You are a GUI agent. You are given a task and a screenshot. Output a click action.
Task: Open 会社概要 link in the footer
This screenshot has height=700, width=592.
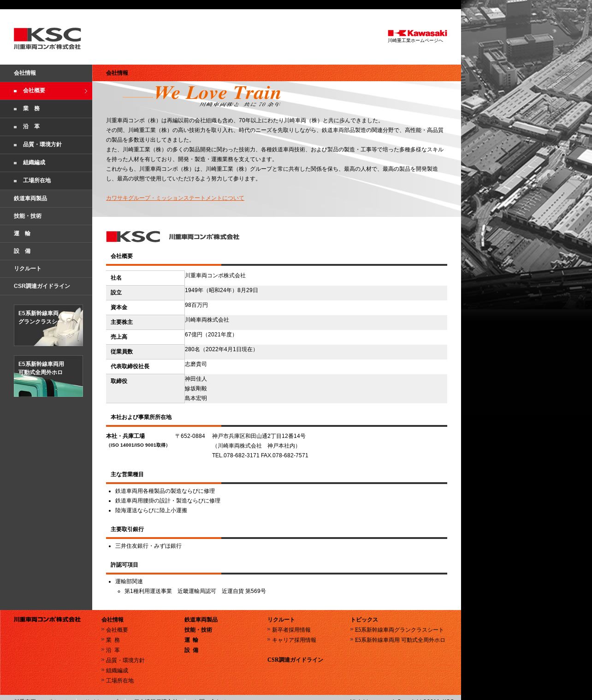[117, 630]
